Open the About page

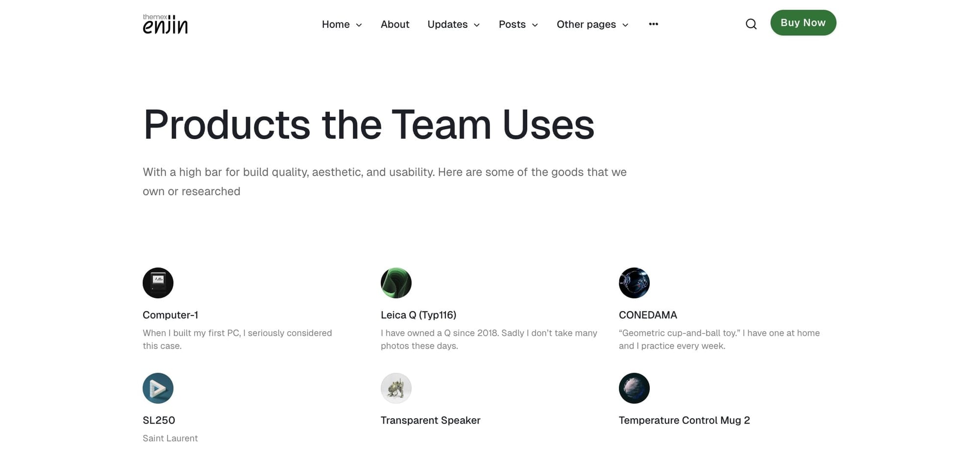(395, 24)
